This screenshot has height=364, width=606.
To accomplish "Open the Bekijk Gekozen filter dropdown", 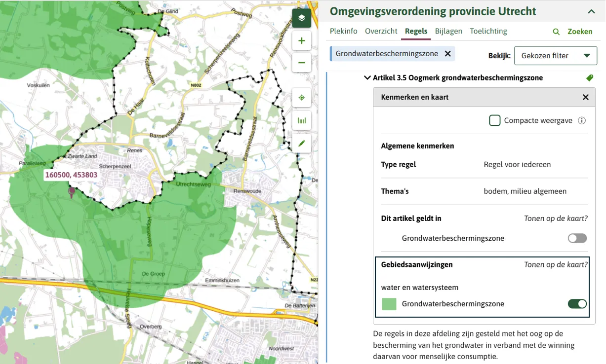I will click(x=556, y=56).
